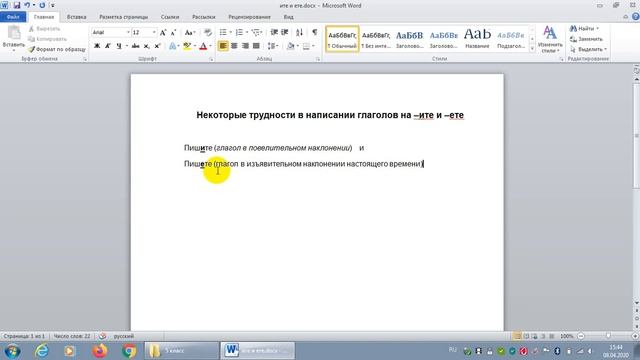Open line spacing dropdown
This screenshot has height=360, width=640.
pyautogui.click(x=273, y=46)
